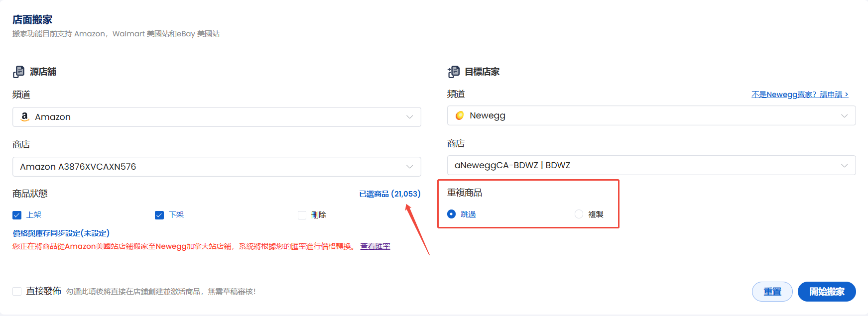Click the Newegg egg logo icon
This screenshot has width=868, height=316.
coord(460,115)
